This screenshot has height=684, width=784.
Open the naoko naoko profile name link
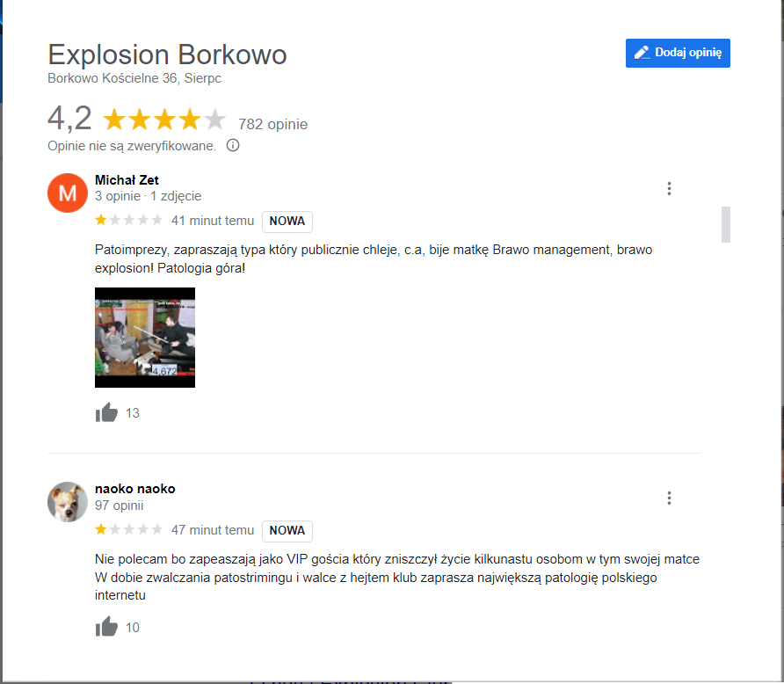135,489
